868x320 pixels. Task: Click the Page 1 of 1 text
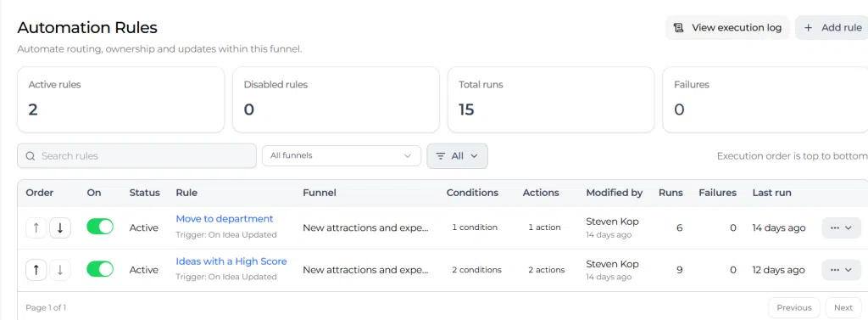click(x=46, y=308)
